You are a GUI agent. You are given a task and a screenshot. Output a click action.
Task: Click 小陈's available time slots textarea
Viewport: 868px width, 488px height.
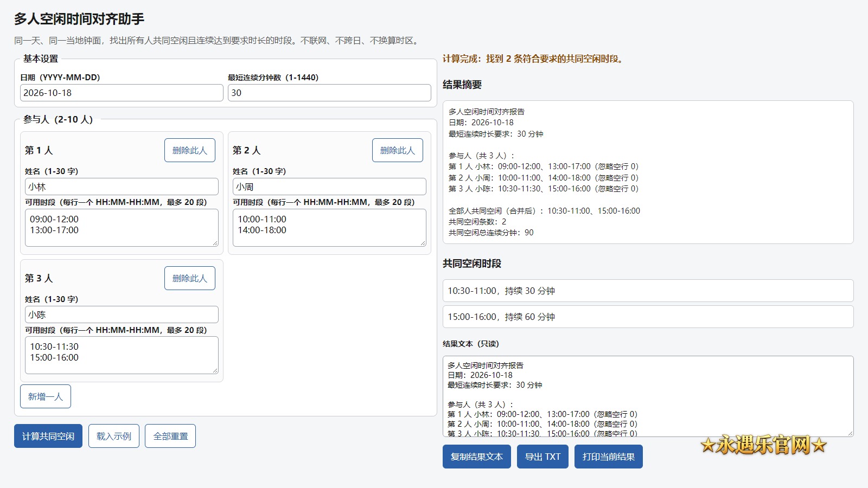coord(122,355)
